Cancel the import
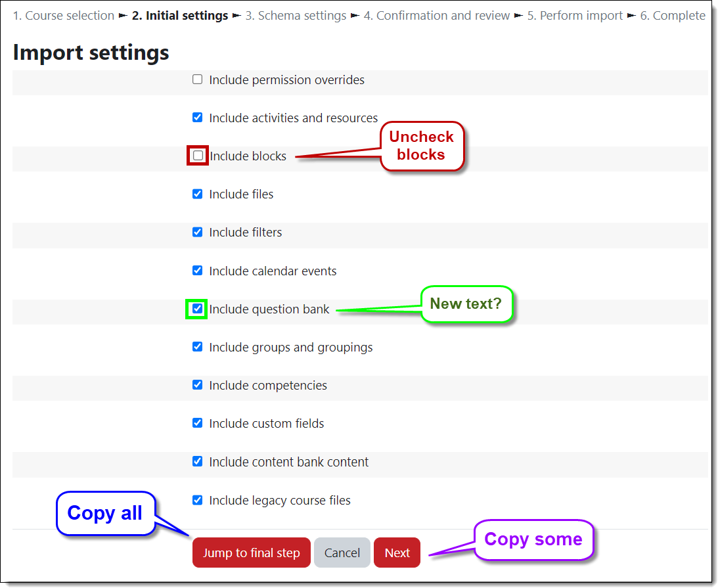The height and width of the screenshot is (588, 718). point(342,553)
